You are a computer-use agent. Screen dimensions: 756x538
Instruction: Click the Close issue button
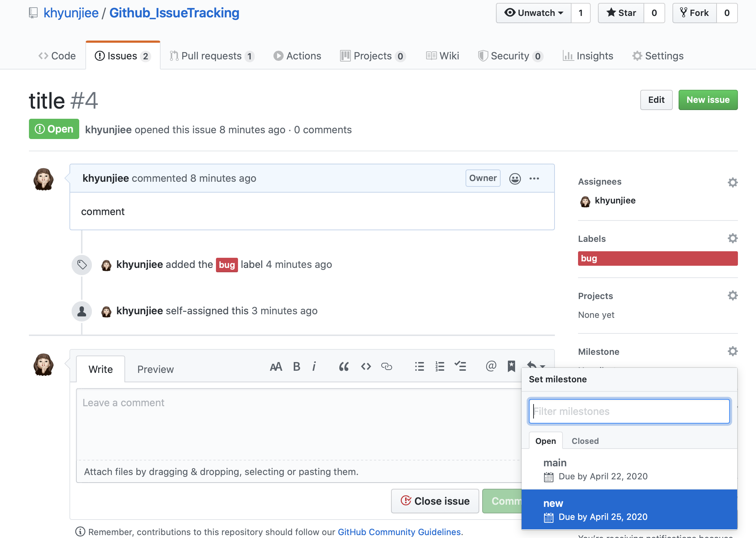[x=435, y=501]
